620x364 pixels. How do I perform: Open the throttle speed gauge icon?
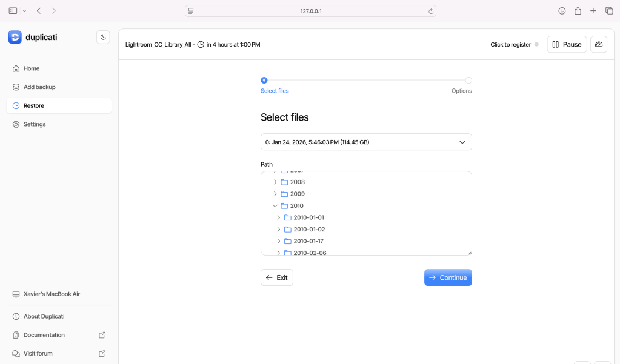tap(598, 44)
